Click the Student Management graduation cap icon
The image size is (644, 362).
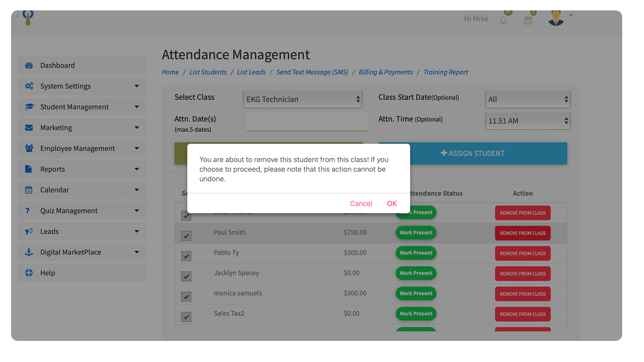(x=29, y=107)
